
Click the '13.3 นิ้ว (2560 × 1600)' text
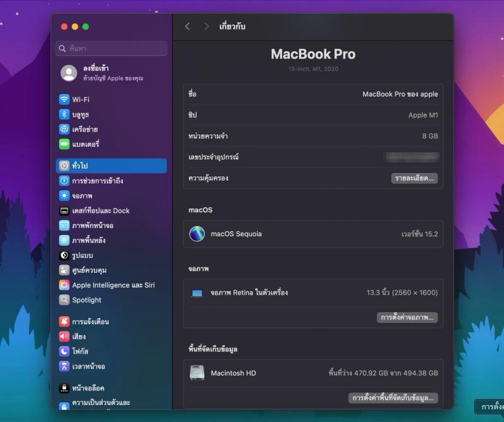[x=402, y=292]
